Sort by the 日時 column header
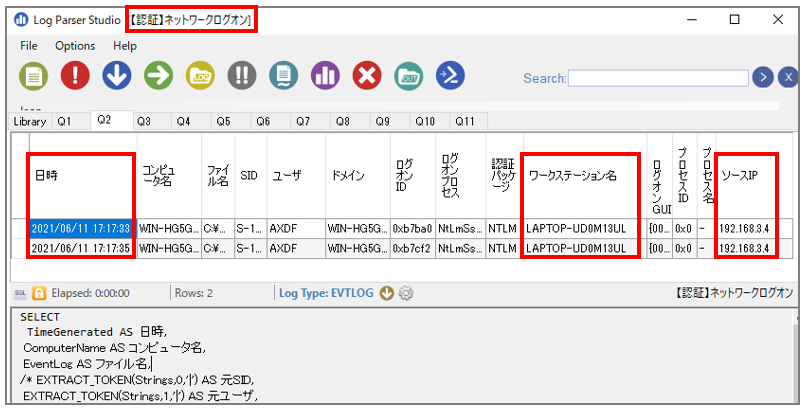 pyautogui.click(x=83, y=176)
